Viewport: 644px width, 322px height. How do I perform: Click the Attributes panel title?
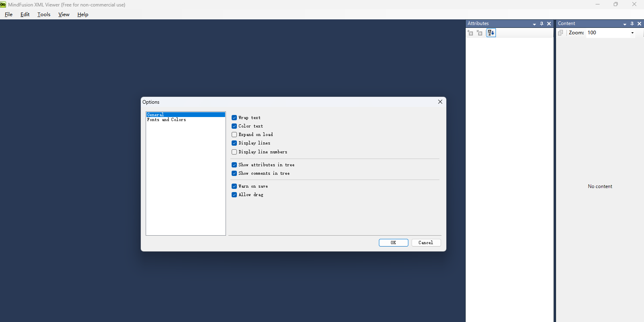coord(478,23)
